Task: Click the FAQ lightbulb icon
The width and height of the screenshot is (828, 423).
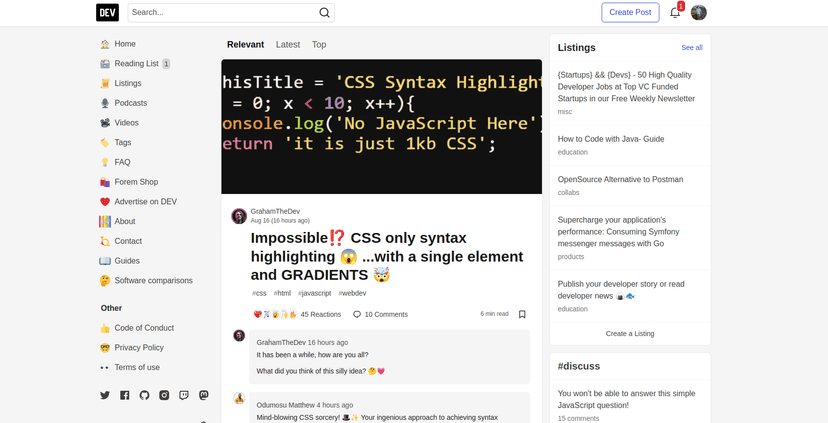Action: (105, 162)
